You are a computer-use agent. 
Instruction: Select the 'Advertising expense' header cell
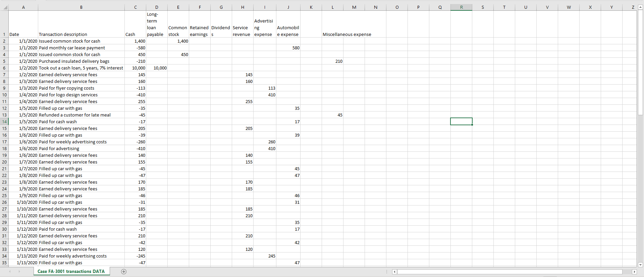tap(265, 24)
